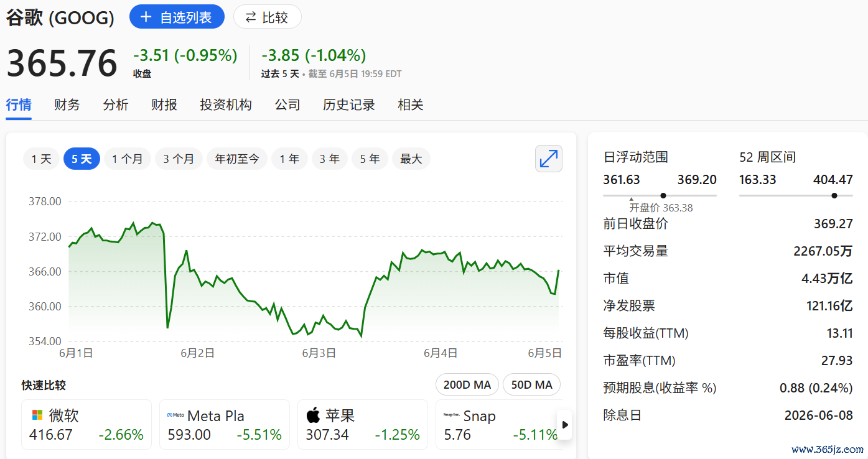The width and height of the screenshot is (868, 459).
Task: Click the 52 周区间 slider marker
Action: point(834,195)
